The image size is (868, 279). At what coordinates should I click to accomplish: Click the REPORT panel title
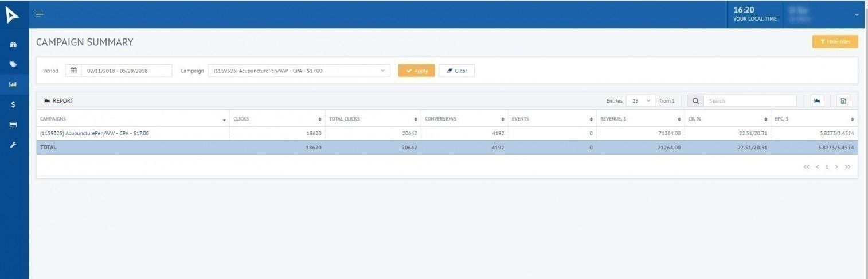[63, 100]
